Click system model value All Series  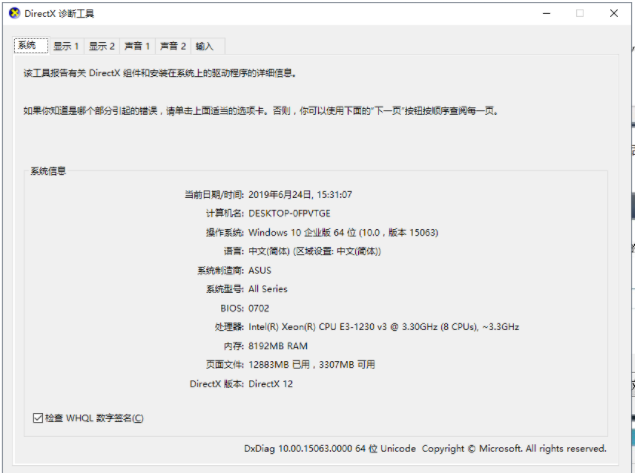click(x=268, y=289)
